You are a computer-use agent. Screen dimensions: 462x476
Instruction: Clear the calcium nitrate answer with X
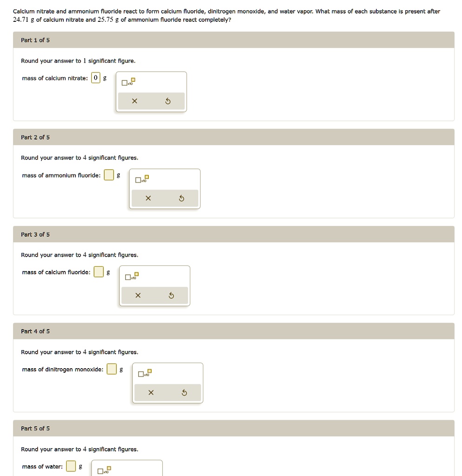coord(134,101)
